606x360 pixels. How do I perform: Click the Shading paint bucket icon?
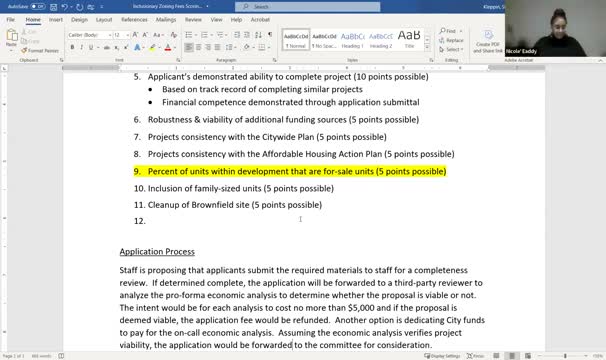pyautogui.click(x=246, y=47)
